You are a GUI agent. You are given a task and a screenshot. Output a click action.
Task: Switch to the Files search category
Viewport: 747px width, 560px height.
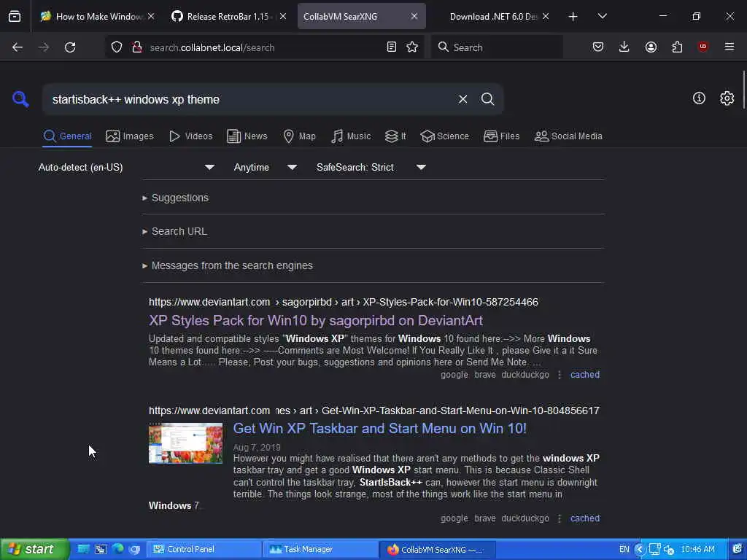coord(501,136)
